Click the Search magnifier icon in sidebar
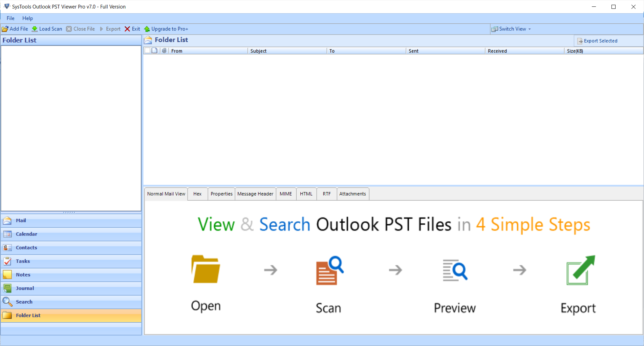This screenshot has height=346, width=644. pos(7,302)
